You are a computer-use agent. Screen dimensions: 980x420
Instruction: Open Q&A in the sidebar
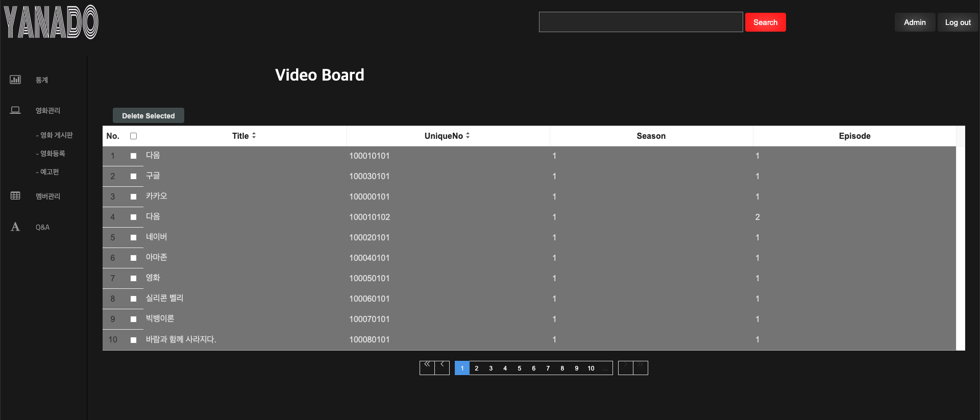(42, 227)
